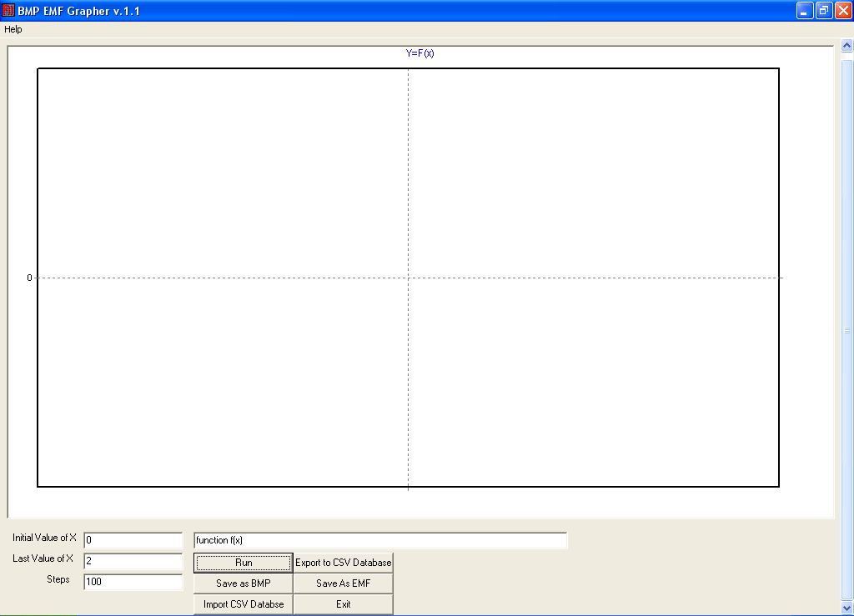Viewport: 854px width, 616px height.
Task: Click the vertical scrollbar thumb grip
Action: 847,330
